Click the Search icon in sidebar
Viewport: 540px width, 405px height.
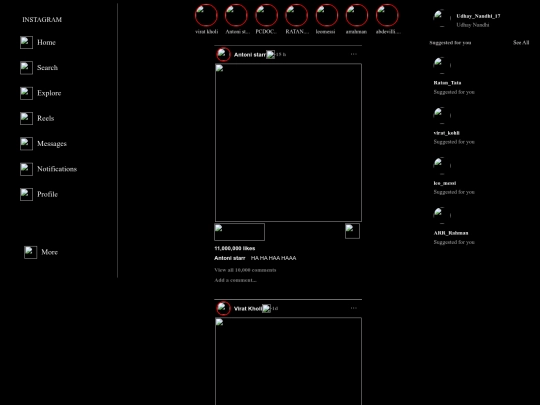click(26, 68)
